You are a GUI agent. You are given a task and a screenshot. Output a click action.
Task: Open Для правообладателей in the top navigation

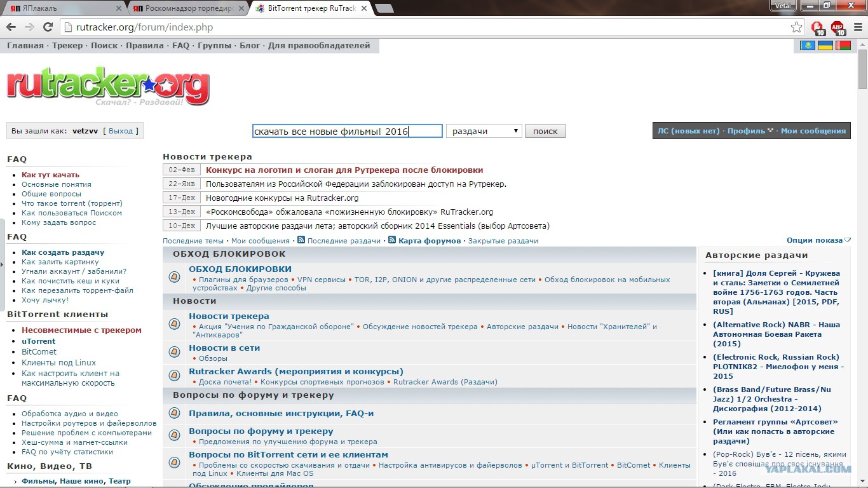click(319, 46)
